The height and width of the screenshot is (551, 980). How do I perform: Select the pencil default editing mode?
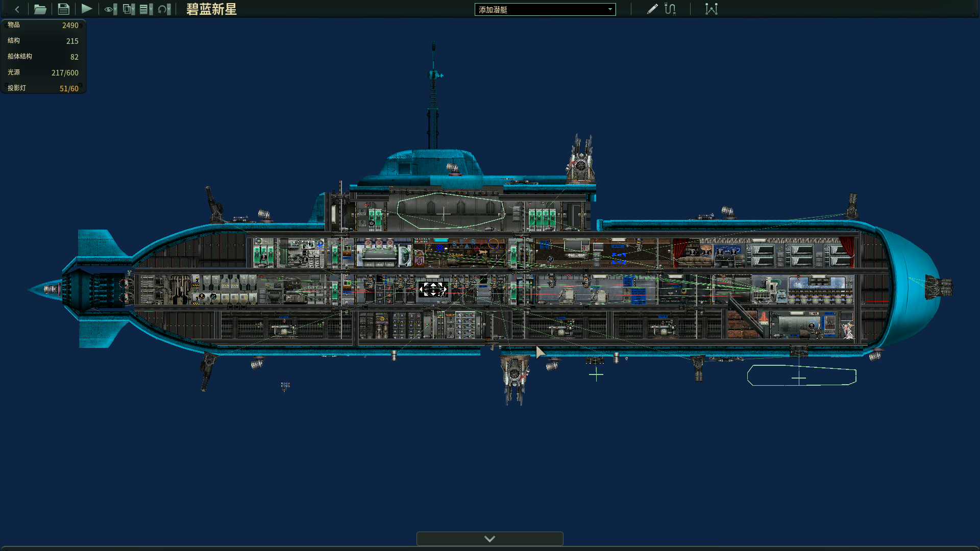[652, 9]
